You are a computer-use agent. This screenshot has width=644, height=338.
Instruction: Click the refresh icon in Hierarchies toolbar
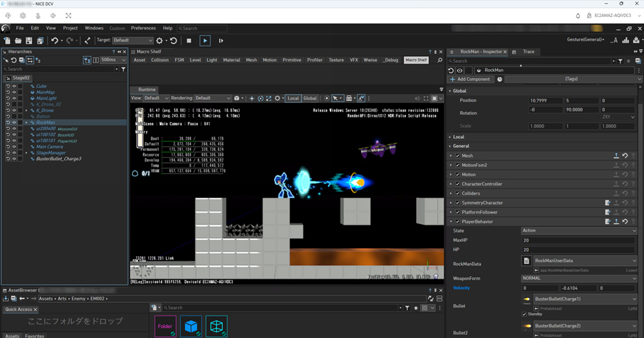pyautogui.click(x=13, y=60)
